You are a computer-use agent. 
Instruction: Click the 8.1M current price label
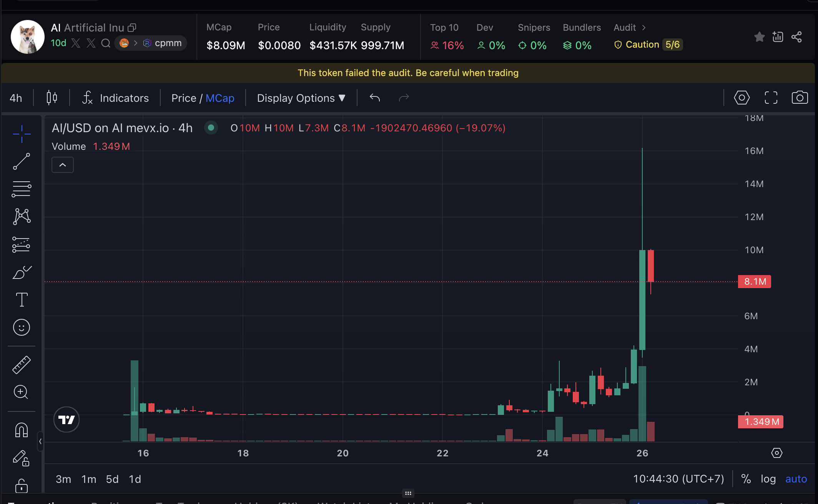(x=755, y=282)
